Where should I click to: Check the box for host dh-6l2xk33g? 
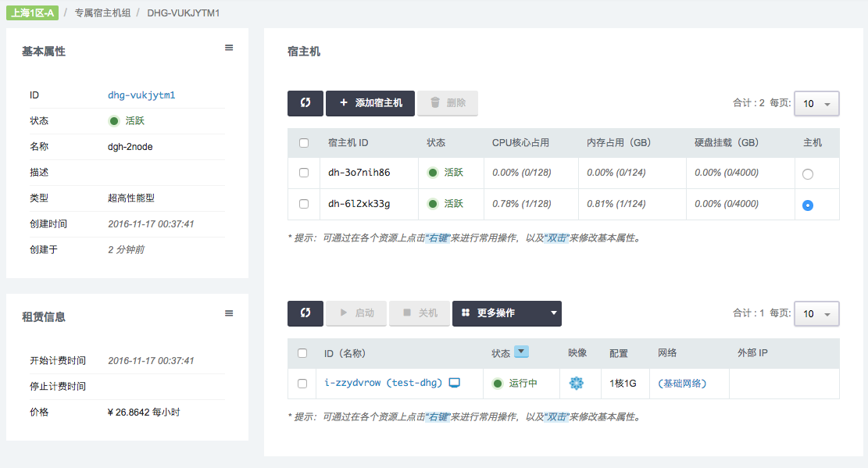click(304, 204)
